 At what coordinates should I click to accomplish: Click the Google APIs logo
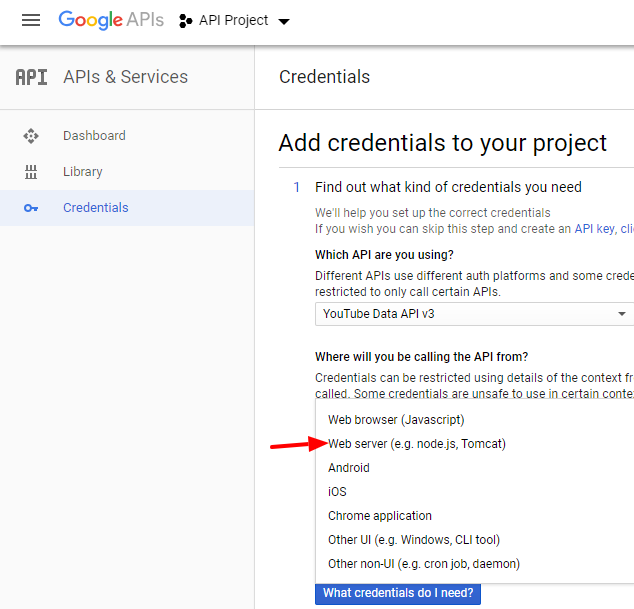(110, 20)
